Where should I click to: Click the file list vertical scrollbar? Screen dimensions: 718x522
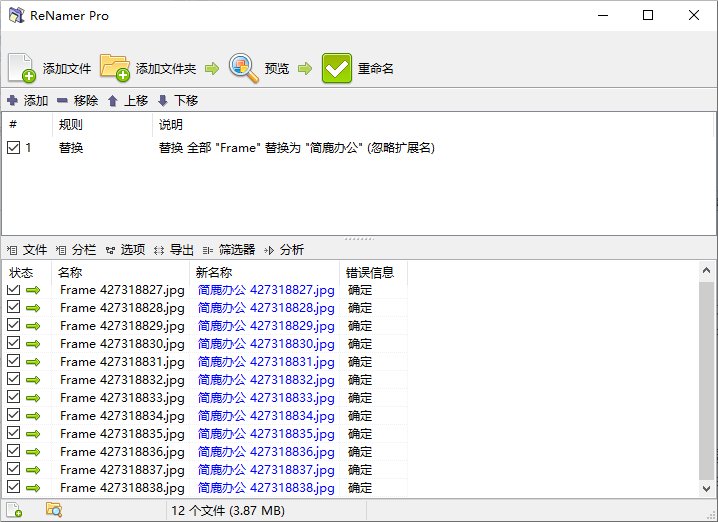(x=706, y=380)
